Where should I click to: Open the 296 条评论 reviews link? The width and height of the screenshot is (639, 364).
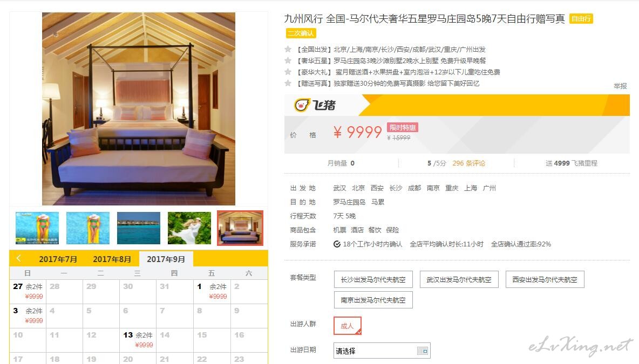468,163
